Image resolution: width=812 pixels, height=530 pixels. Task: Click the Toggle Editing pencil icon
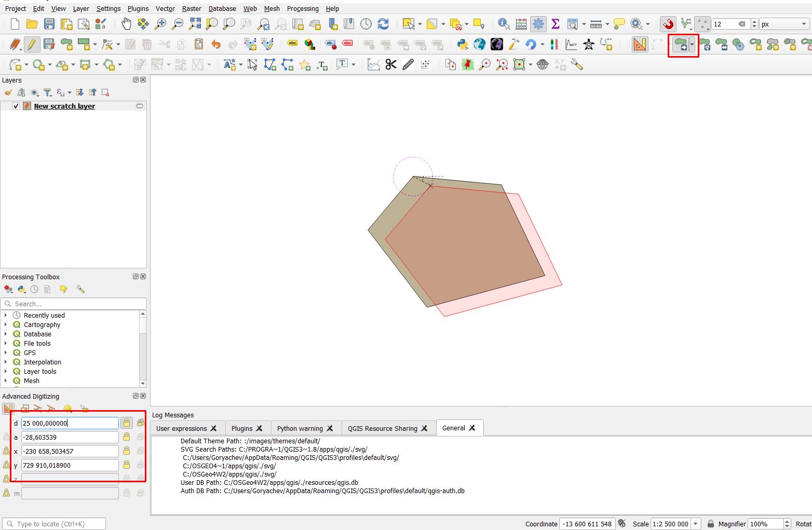coord(32,45)
